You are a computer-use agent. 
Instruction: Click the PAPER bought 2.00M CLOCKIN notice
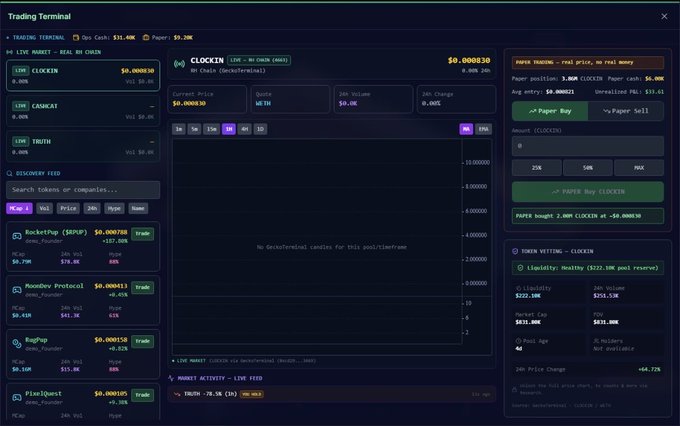(x=588, y=216)
